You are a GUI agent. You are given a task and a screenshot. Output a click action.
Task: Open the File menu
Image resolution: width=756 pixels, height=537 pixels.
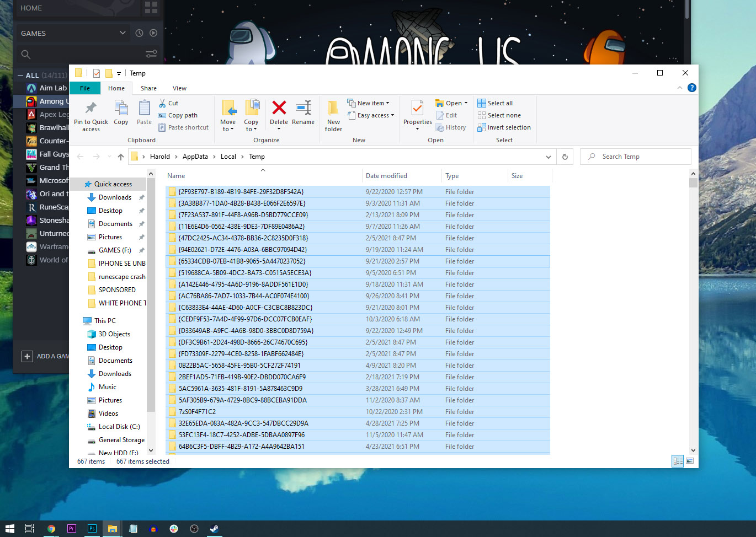point(85,88)
